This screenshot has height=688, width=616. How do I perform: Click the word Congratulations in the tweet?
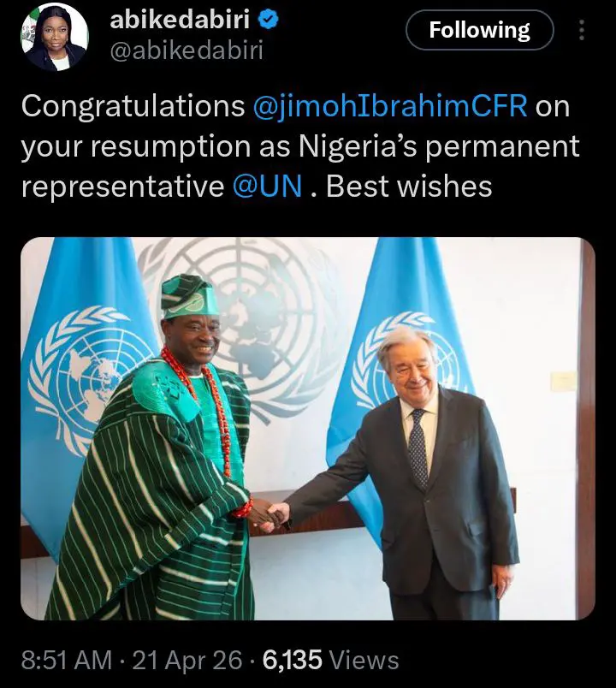click(133, 107)
